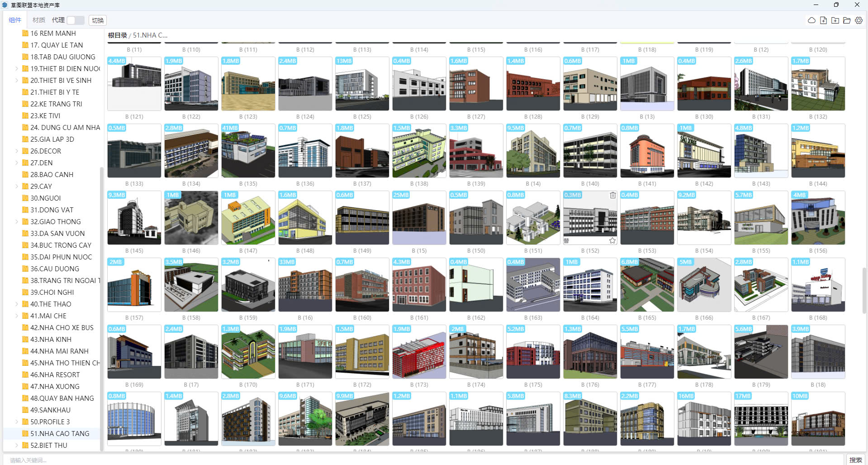Image resolution: width=868 pixels, height=465 pixels.
Task: Toggle the 代理 proxy switch
Action: click(x=76, y=20)
